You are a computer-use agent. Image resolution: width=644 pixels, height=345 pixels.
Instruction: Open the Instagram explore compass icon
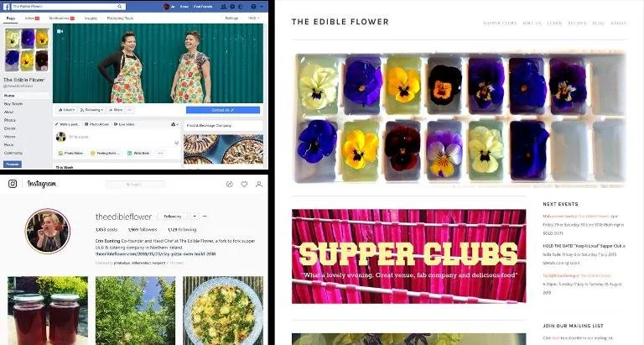tap(230, 184)
